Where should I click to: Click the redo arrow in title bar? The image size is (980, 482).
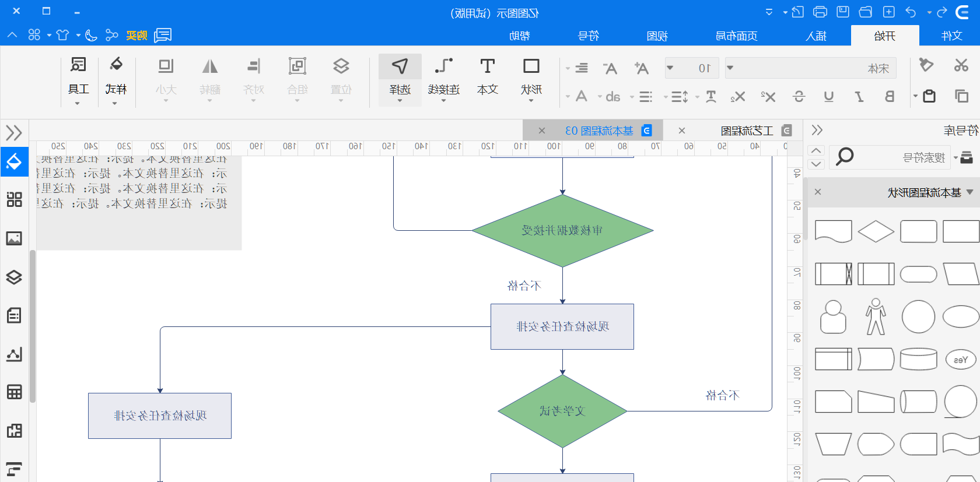click(x=942, y=12)
